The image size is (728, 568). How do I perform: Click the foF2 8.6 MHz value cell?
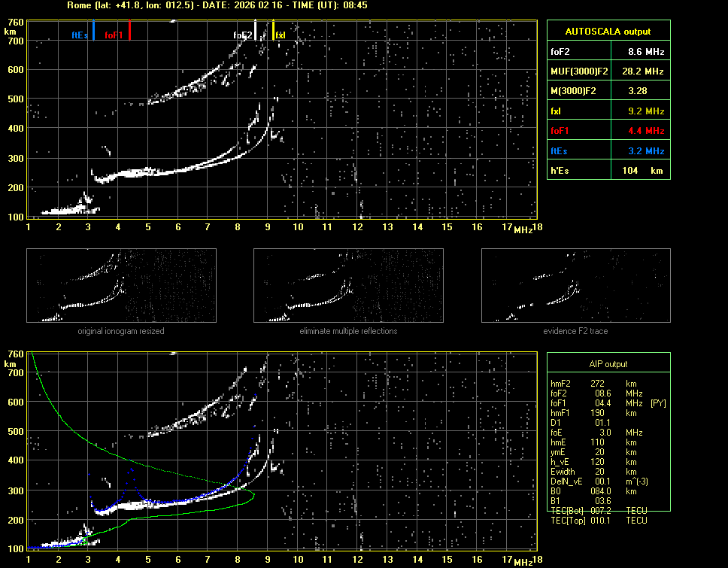pos(646,52)
